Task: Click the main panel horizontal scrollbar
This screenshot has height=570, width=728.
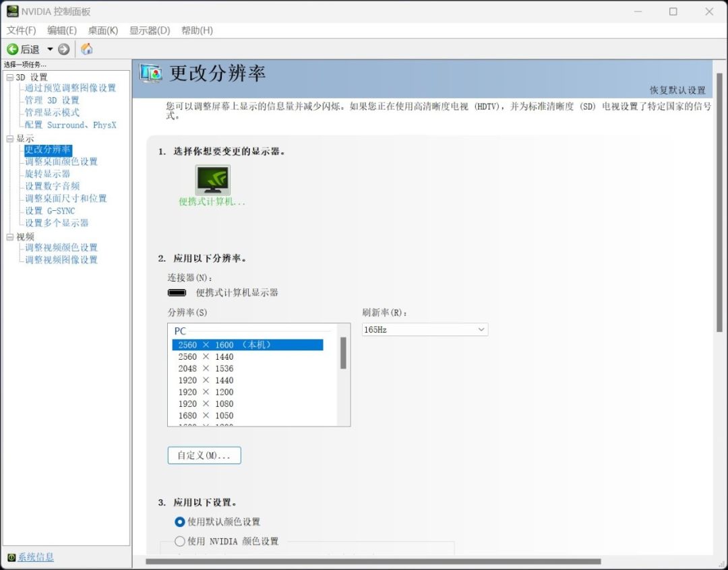Action: [373, 562]
